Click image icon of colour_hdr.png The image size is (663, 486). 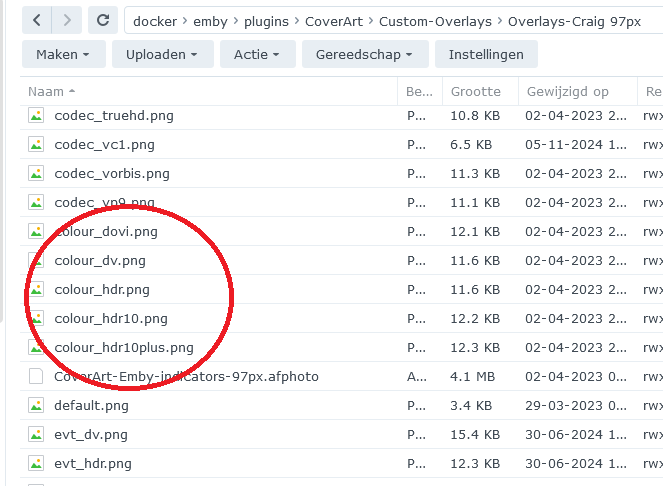click(x=36, y=289)
